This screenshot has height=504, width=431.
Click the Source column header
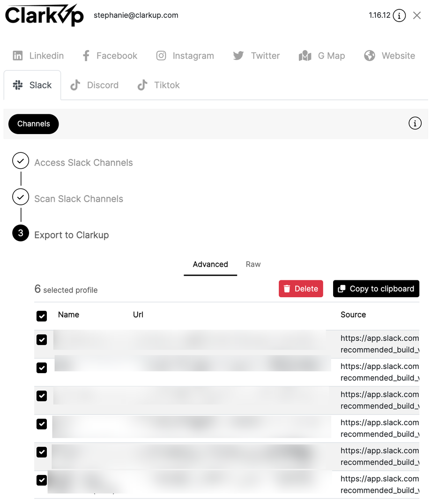click(x=353, y=315)
